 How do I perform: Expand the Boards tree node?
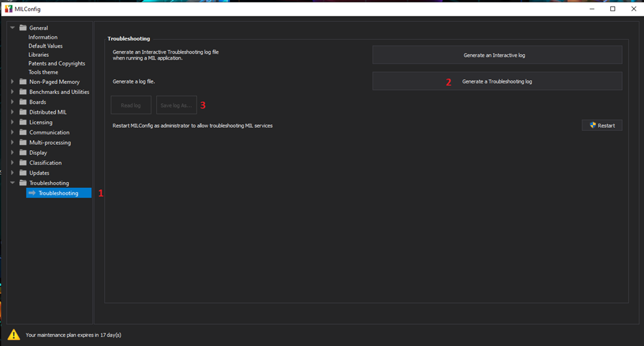coord(13,102)
